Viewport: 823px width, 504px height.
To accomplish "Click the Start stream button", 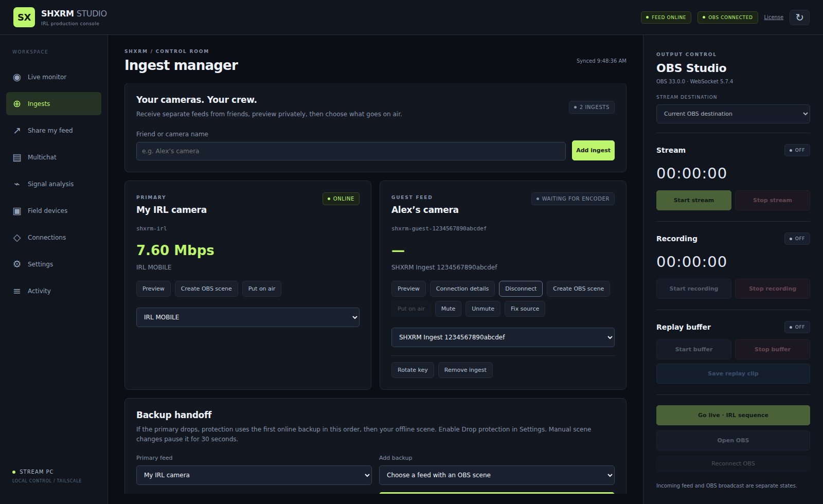I will [x=694, y=201].
